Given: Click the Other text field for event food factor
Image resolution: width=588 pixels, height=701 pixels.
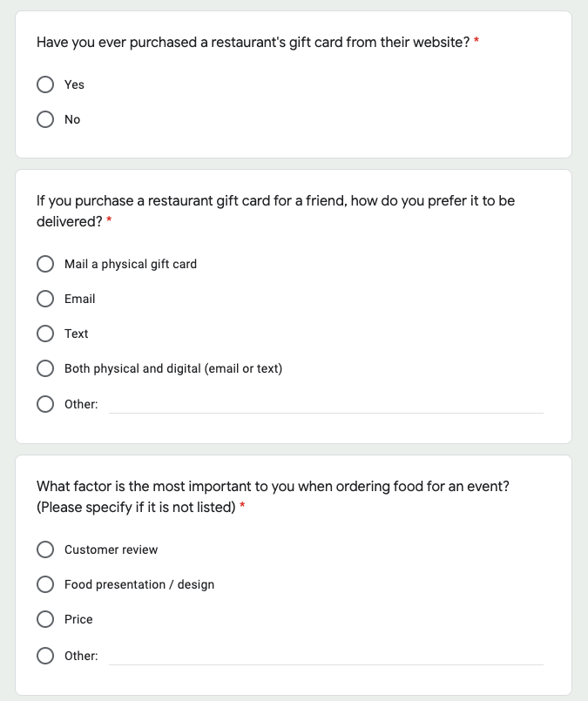Looking at the screenshot, I should pyautogui.click(x=326, y=657).
